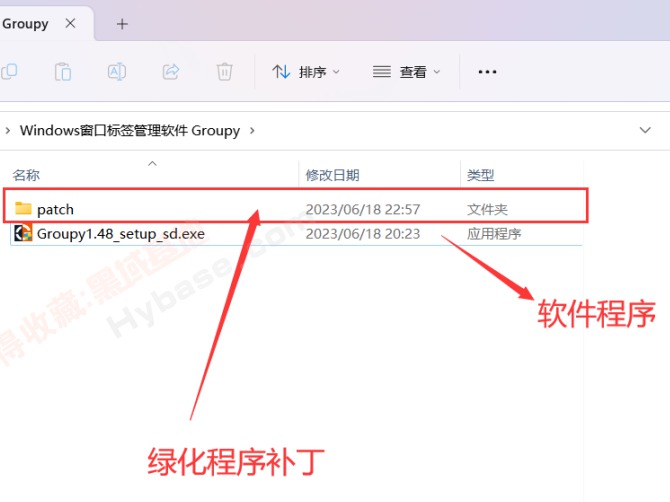Click the Copy icon in the toolbar
The image size is (670, 502).
pyautogui.click(x=9, y=71)
